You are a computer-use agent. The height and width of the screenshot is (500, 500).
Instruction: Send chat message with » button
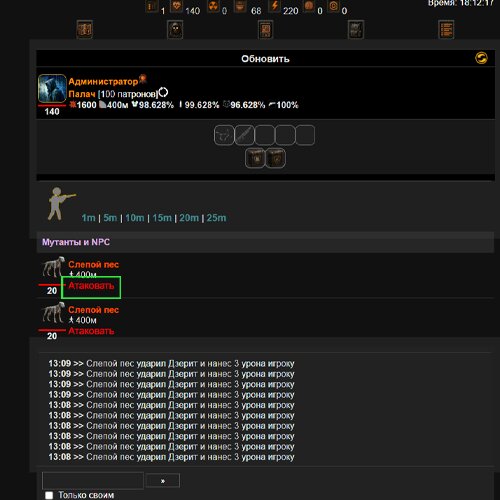pyautogui.click(x=163, y=481)
